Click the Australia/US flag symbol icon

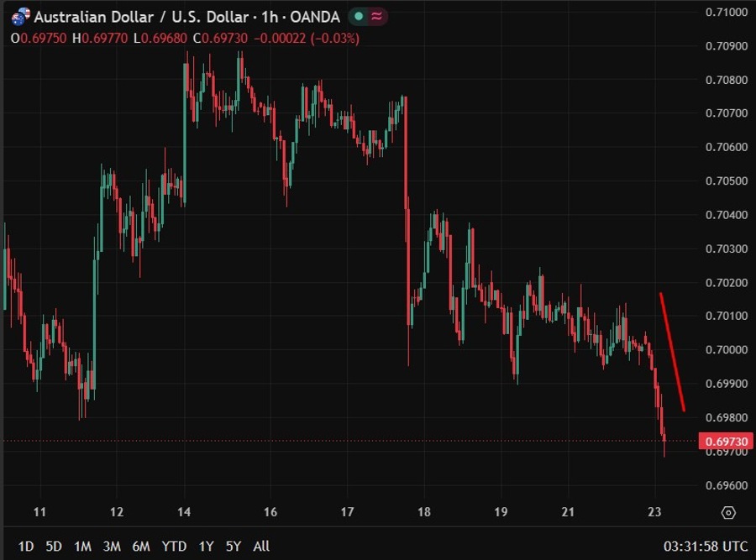pos(21,17)
